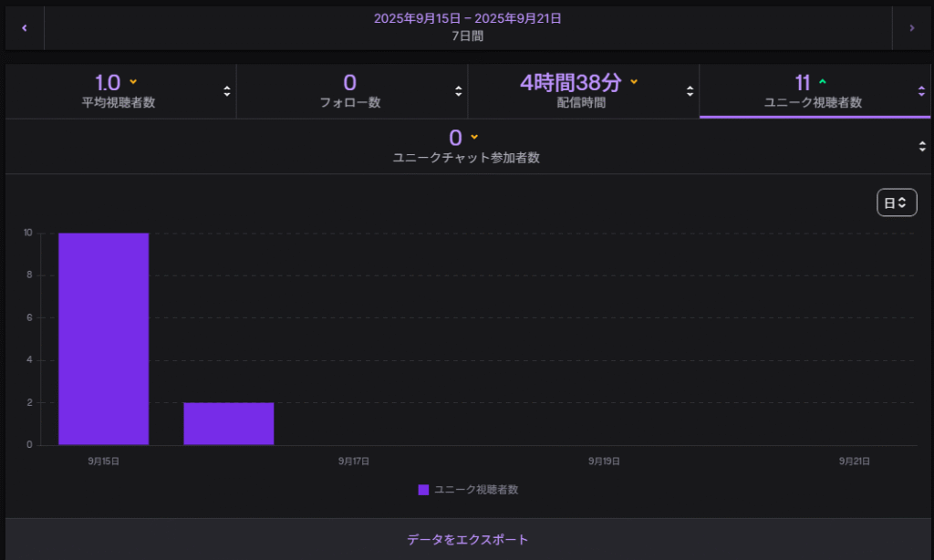Open the date range 2025年9月15日 picker
Image resolution: width=934 pixels, height=560 pixels.
click(467, 27)
